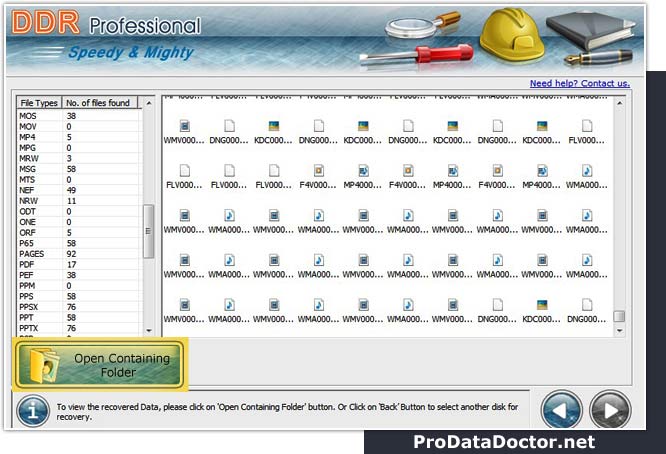The width and height of the screenshot is (666, 454).
Task: Select the FLV000 file beside an F4V000 file
Action: [x=274, y=177]
